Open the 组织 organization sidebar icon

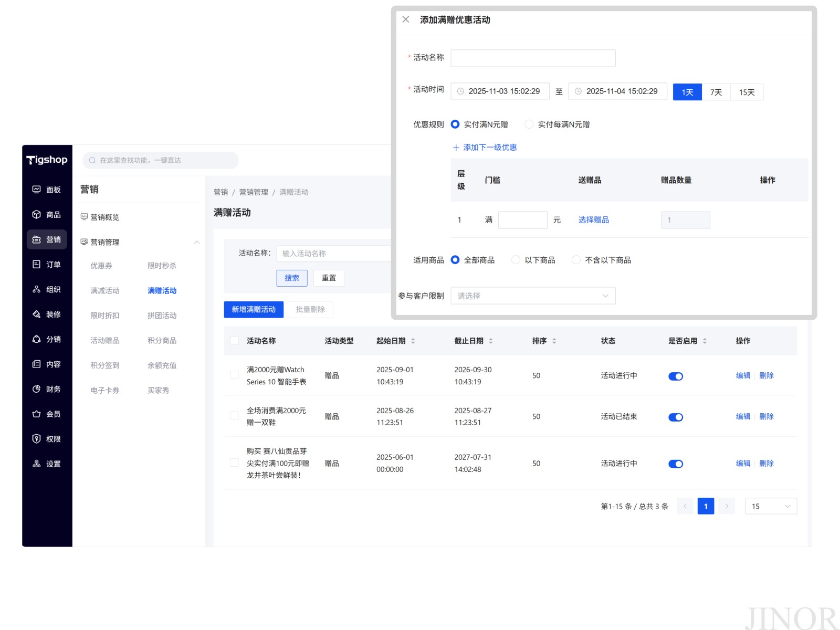click(x=36, y=289)
